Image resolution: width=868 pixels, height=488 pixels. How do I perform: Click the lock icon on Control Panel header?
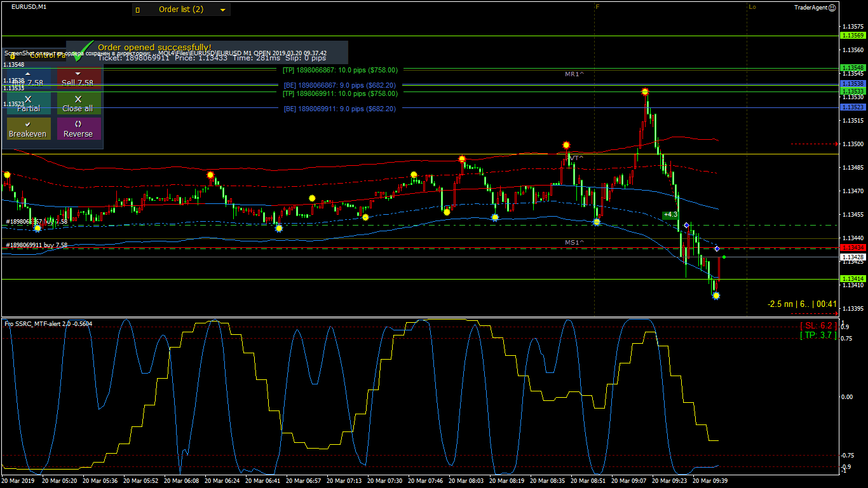pyautogui.click(x=12, y=56)
